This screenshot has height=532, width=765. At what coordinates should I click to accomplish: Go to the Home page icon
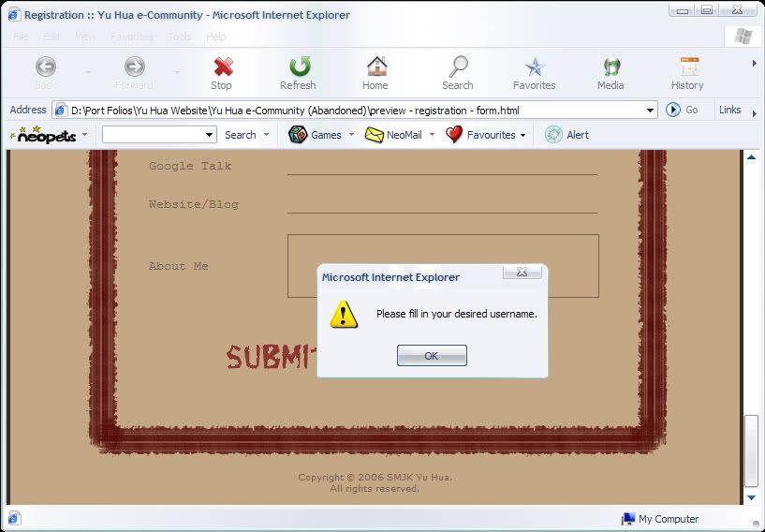point(376,66)
